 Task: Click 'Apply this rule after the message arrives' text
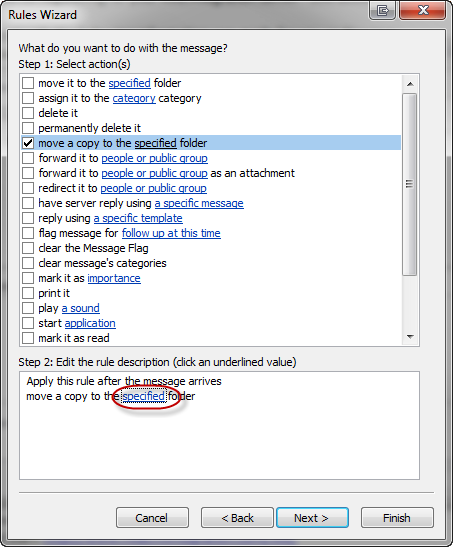click(124, 381)
